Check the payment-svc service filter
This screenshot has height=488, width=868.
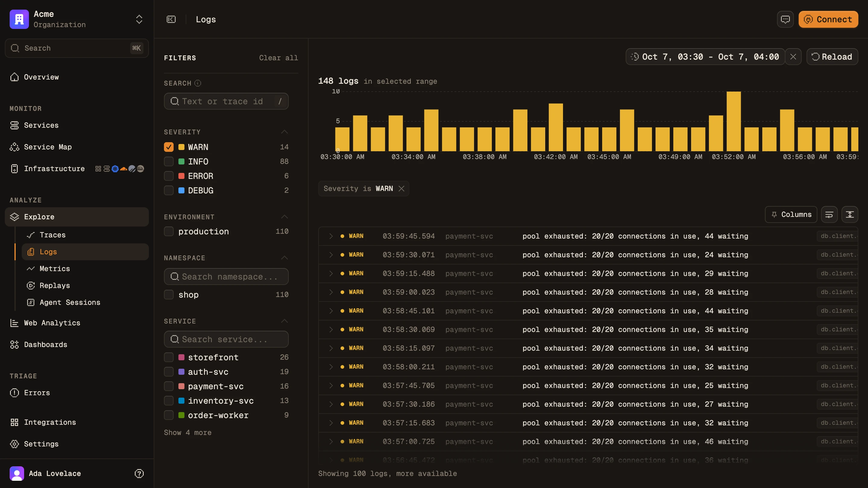point(169,386)
